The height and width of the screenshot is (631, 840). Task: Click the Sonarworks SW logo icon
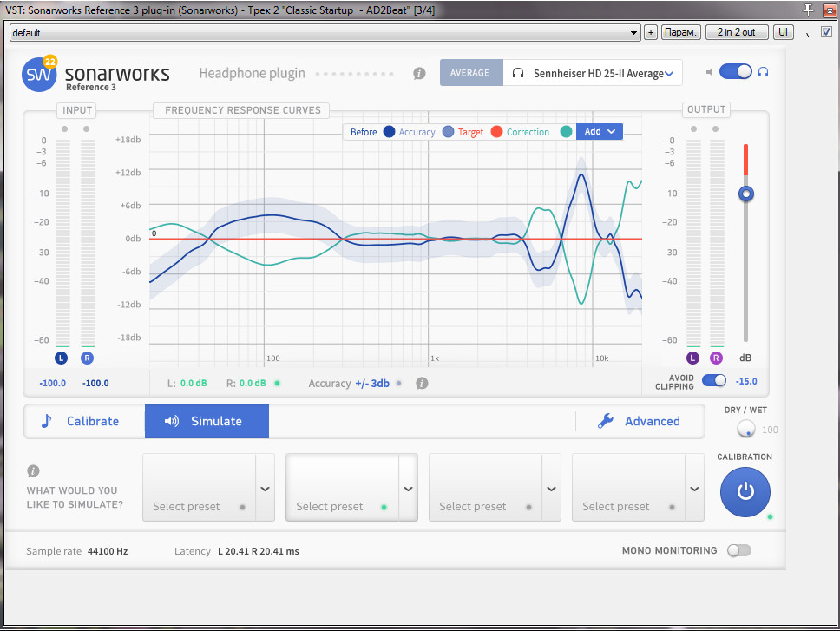39,75
